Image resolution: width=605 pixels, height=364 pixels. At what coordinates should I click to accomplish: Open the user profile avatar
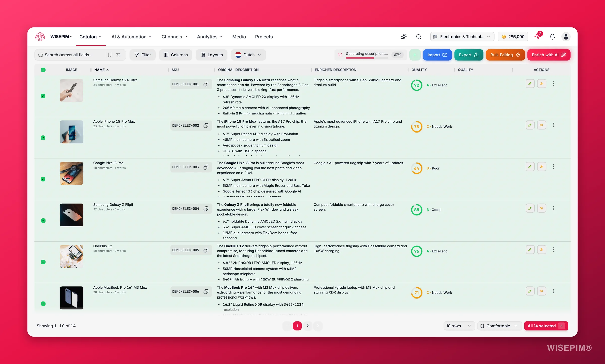pyautogui.click(x=566, y=37)
